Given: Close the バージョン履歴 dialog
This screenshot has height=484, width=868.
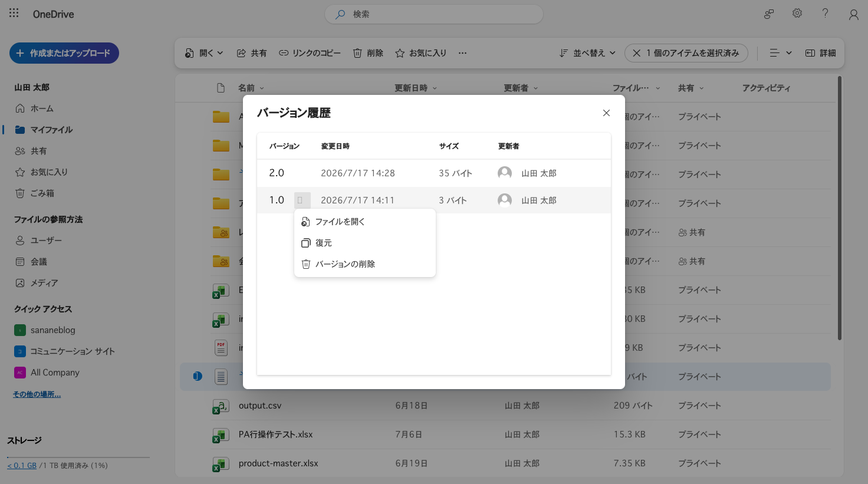Looking at the screenshot, I should coord(606,113).
